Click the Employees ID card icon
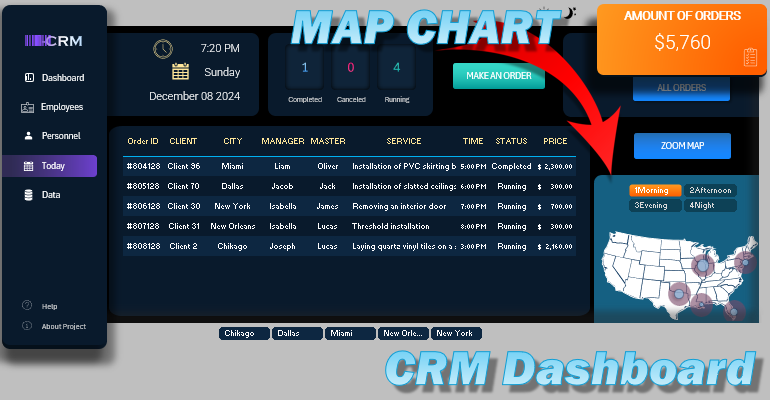 (28, 107)
